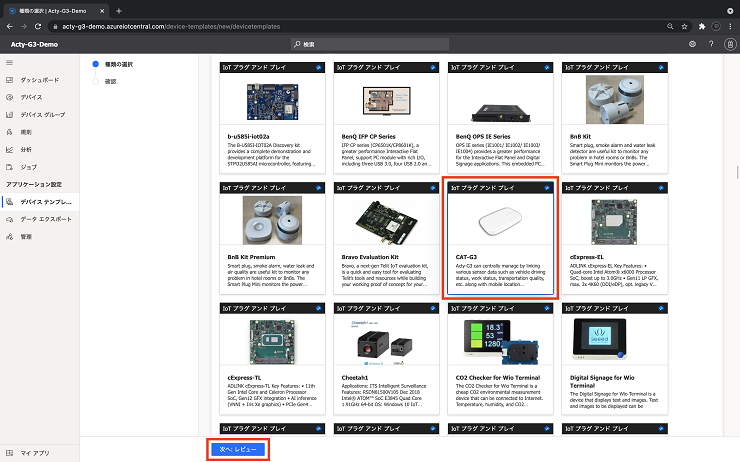Image resolution: width=740 pixels, height=462 pixels.
Task: Click the Cheetah1 title text
Action: tap(354, 378)
